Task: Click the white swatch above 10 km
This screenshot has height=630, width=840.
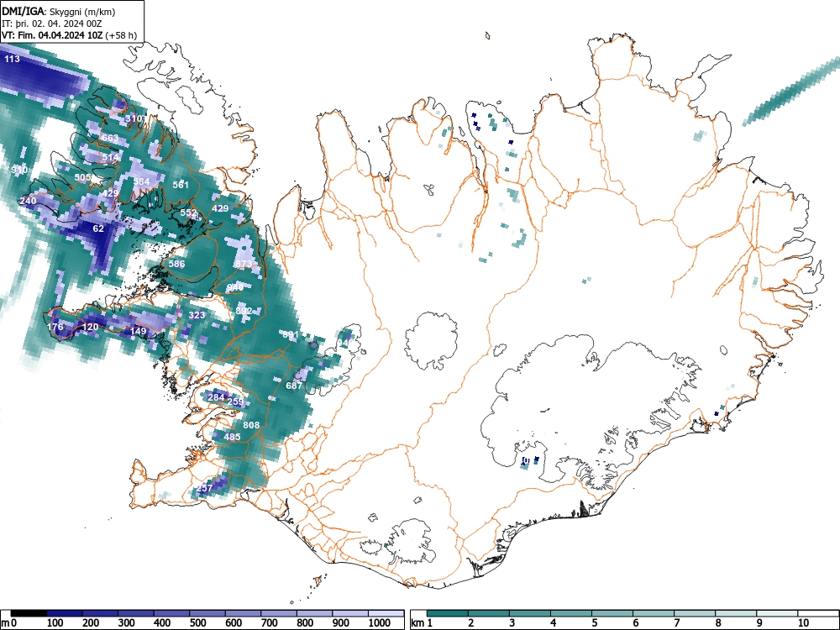Action: pyautogui.click(x=818, y=613)
